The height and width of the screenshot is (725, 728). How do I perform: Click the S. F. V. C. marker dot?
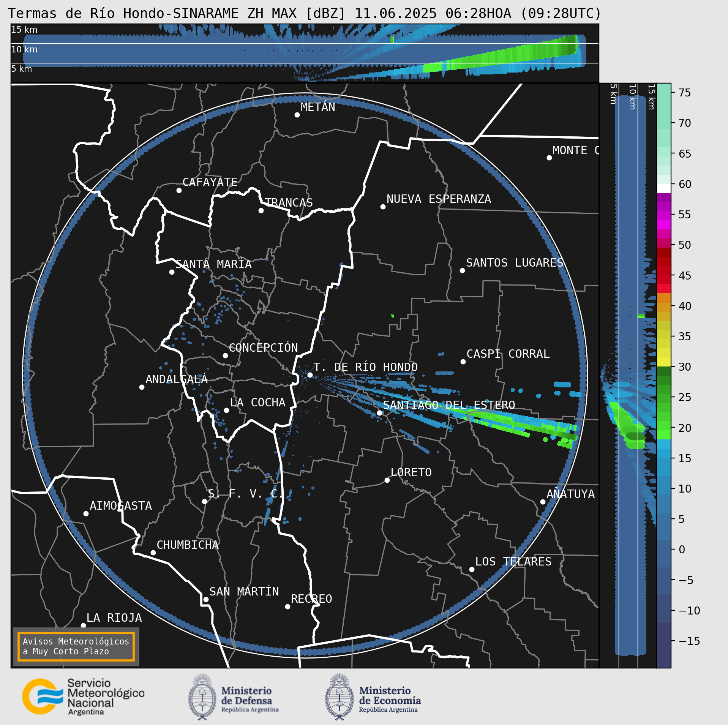tap(204, 501)
